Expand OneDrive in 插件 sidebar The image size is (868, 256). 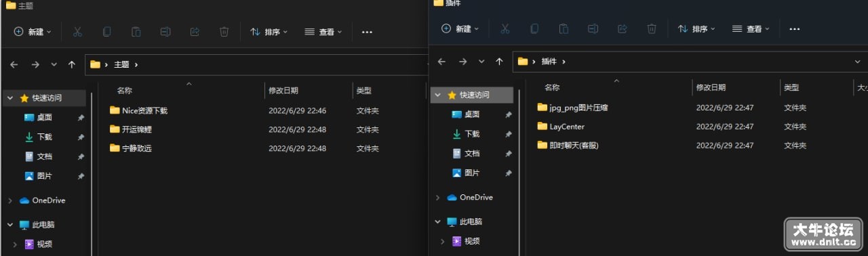click(x=438, y=198)
